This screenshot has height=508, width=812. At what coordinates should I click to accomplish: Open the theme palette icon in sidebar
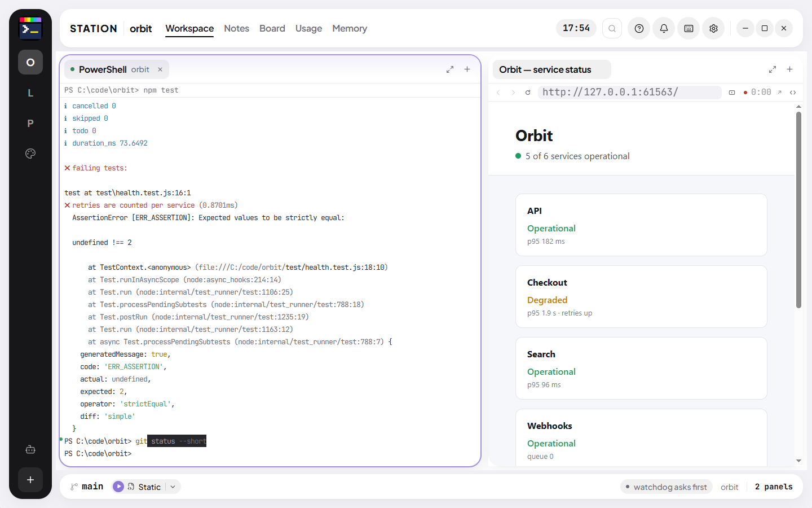[x=30, y=154]
